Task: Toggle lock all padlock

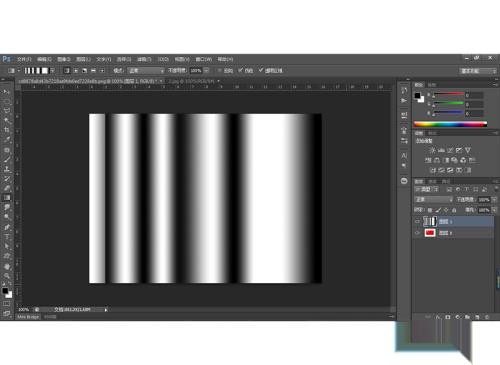Action: [x=454, y=210]
